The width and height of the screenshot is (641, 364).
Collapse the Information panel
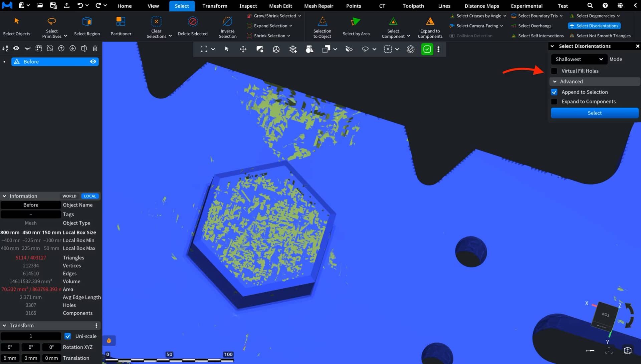pyautogui.click(x=4, y=196)
